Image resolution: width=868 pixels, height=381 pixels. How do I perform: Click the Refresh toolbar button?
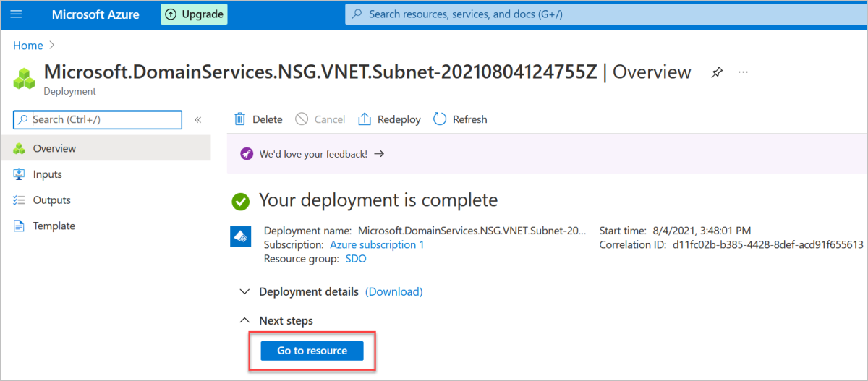[460, 119]
